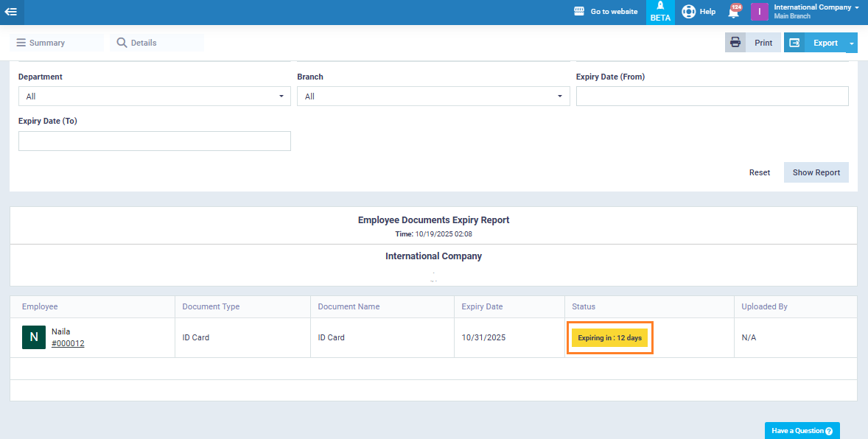Image resolution: width=868 pixels, height=439 pixels.
Task: Click the printer icon
Action: [x=735, y=43]
